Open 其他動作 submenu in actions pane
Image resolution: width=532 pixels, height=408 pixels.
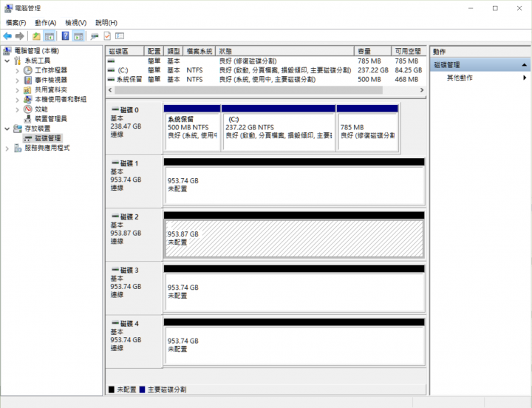480,78
